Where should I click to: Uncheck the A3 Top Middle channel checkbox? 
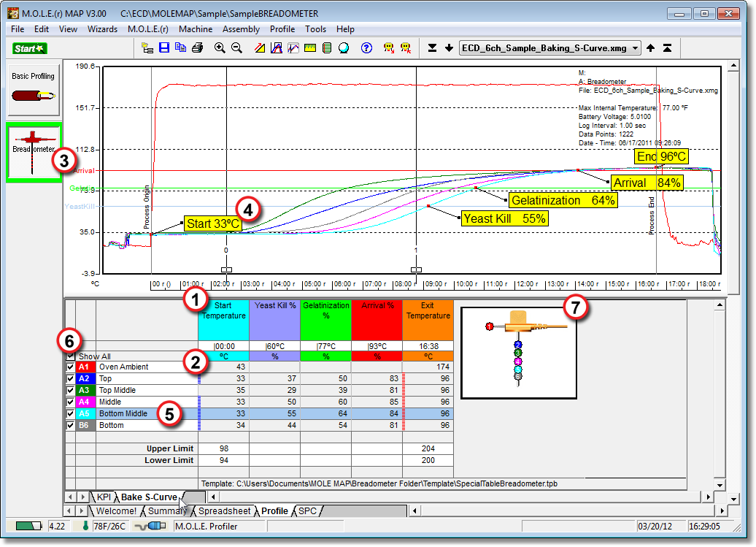click(x=70, y=390)
